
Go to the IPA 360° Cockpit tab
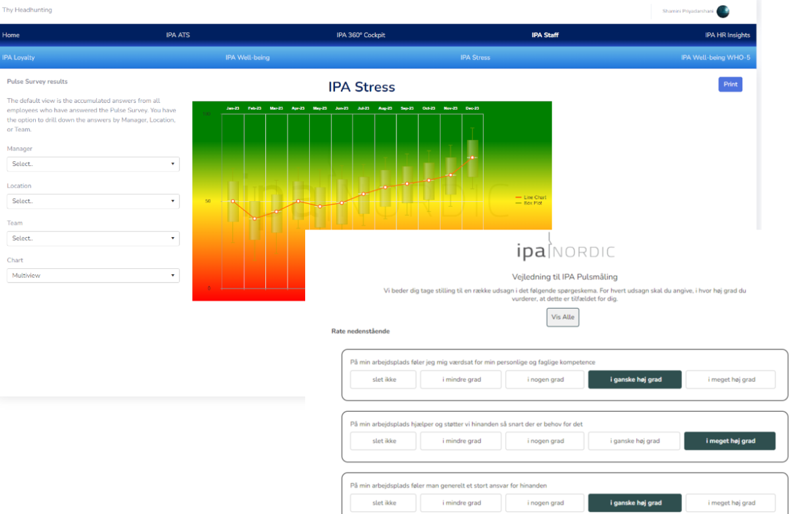361,35
